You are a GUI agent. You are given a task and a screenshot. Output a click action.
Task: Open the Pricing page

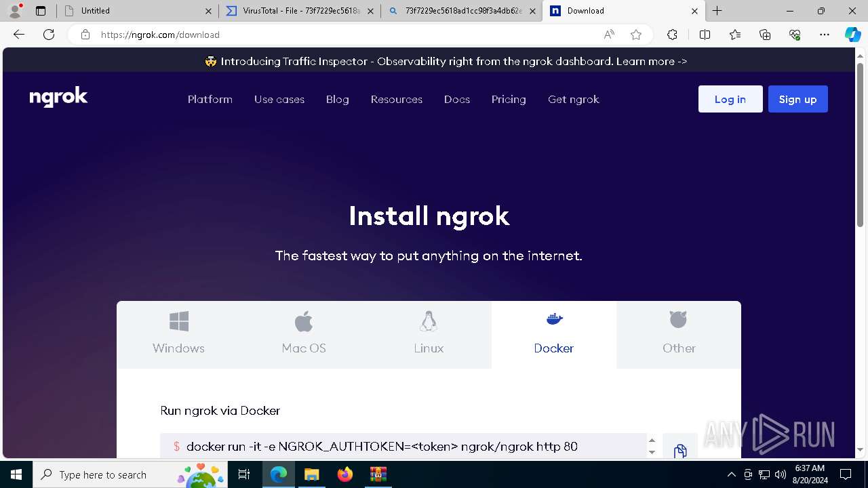click(x=509, y=99)
